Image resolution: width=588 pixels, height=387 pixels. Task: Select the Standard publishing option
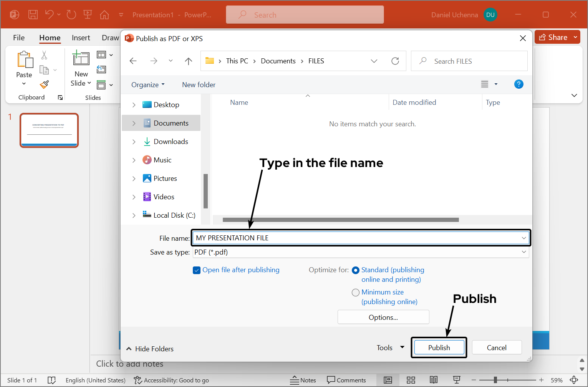point(355,270)
